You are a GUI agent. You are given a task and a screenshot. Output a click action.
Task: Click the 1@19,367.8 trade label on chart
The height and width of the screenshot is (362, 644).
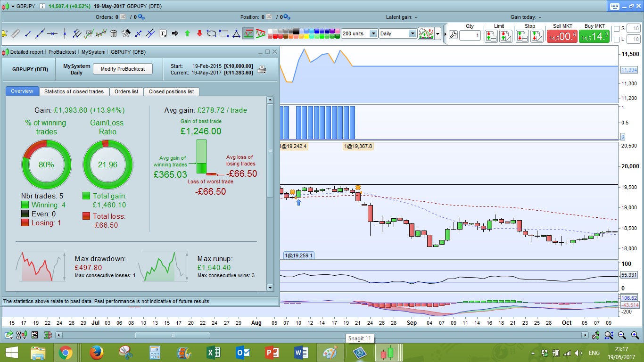pyautogui.click(x=358, y=146)
